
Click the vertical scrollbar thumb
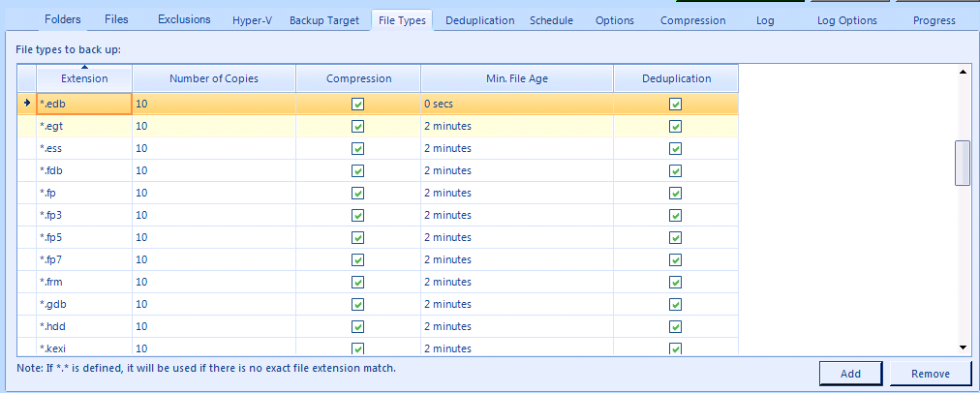click(963, 162)
